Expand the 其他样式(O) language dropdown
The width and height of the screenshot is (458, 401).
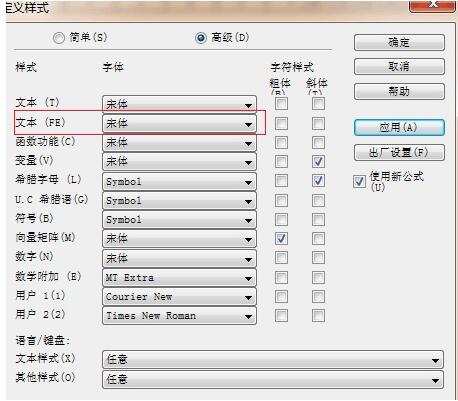(x=273, y=379)
